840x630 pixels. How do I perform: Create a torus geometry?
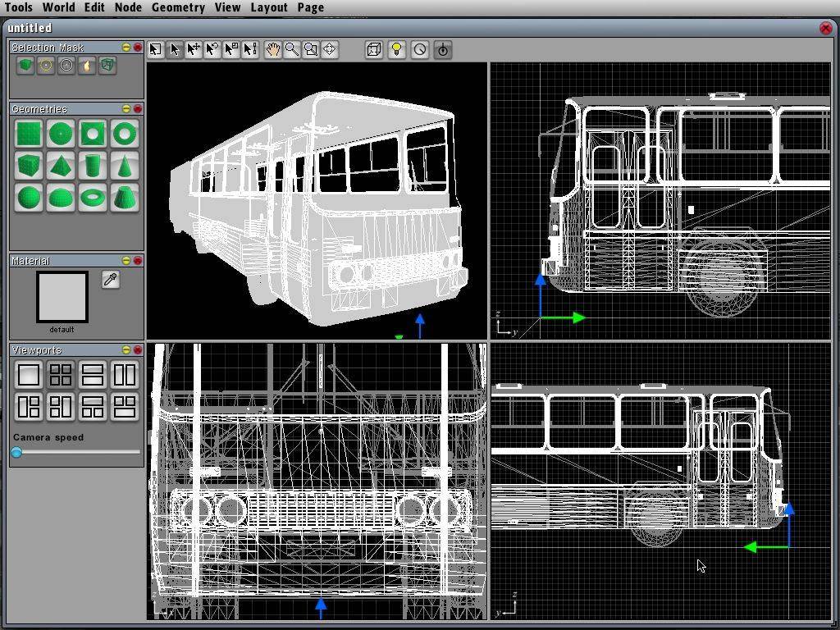[93, 198]
